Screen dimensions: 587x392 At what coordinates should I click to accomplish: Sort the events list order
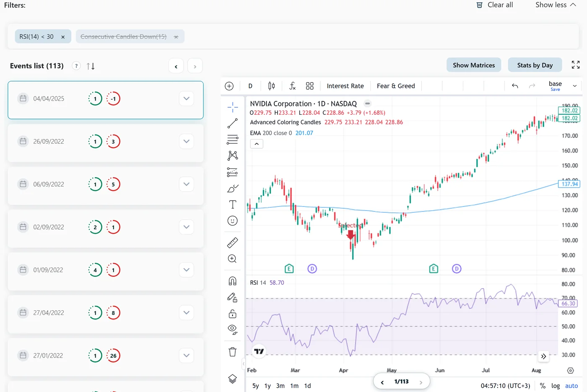click(91, 66)
